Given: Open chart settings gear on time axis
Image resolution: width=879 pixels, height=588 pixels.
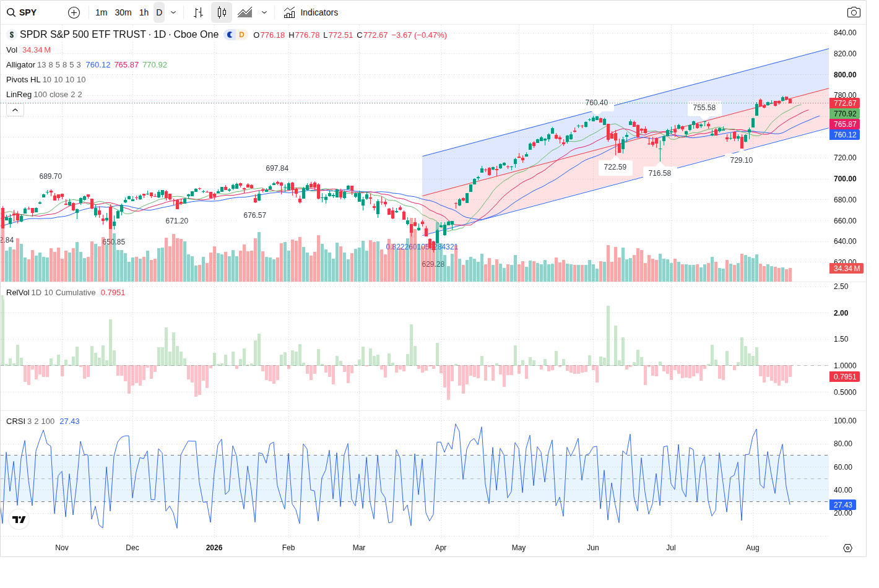Looking at the screenshot, I should pos(848,548).
